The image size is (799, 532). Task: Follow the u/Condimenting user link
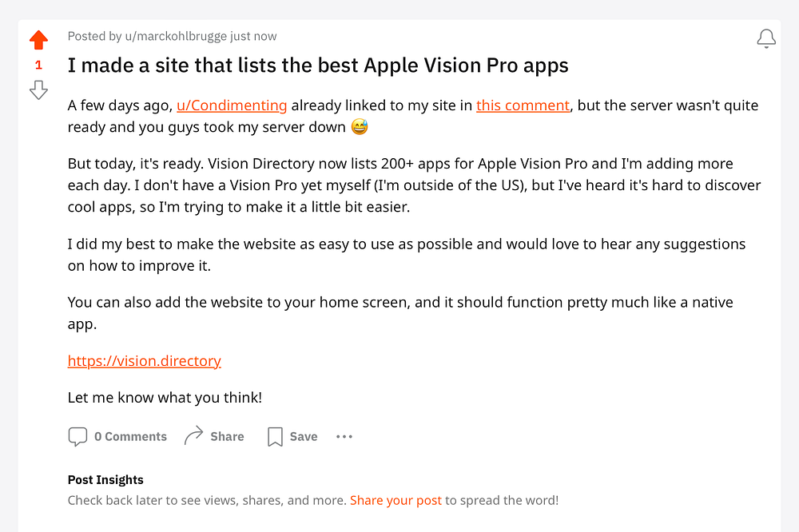click(232, 105)
